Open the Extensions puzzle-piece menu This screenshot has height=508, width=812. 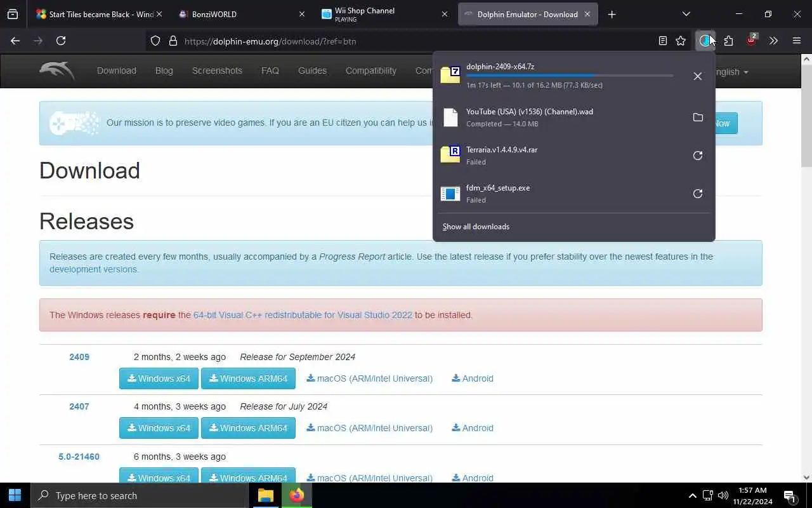point(728,41)
